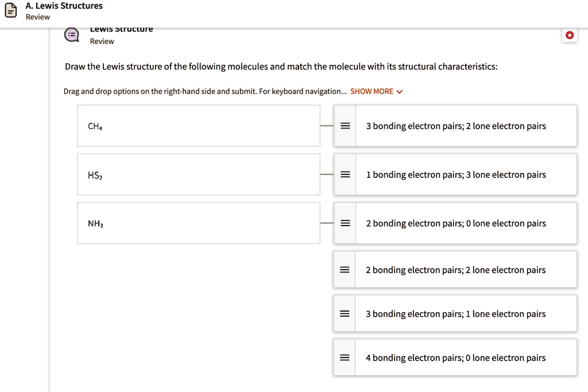The width and height of the screenshot is (588, 392).
Task: Expand the SHOW MORE chevron
Action: pyautogui.click(x=400, y=91)
